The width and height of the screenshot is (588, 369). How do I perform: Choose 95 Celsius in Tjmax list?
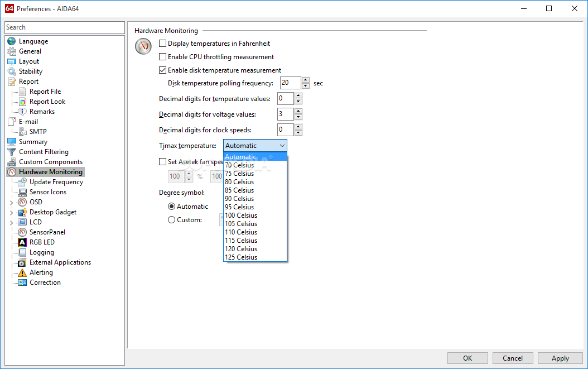click(x=255, y=207)
